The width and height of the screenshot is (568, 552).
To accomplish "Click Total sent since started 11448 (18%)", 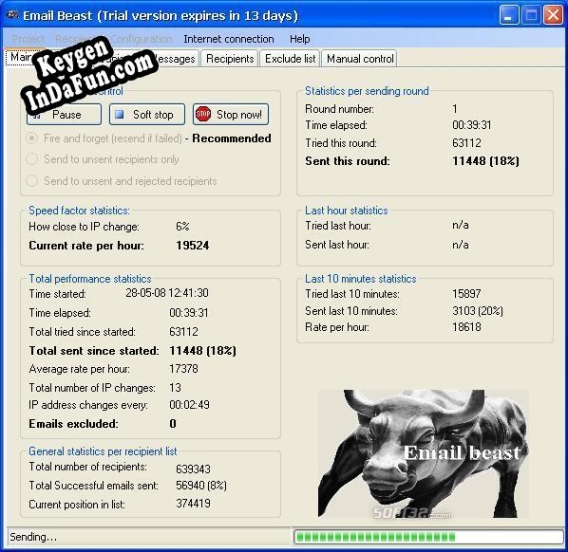I will [202, 350].
